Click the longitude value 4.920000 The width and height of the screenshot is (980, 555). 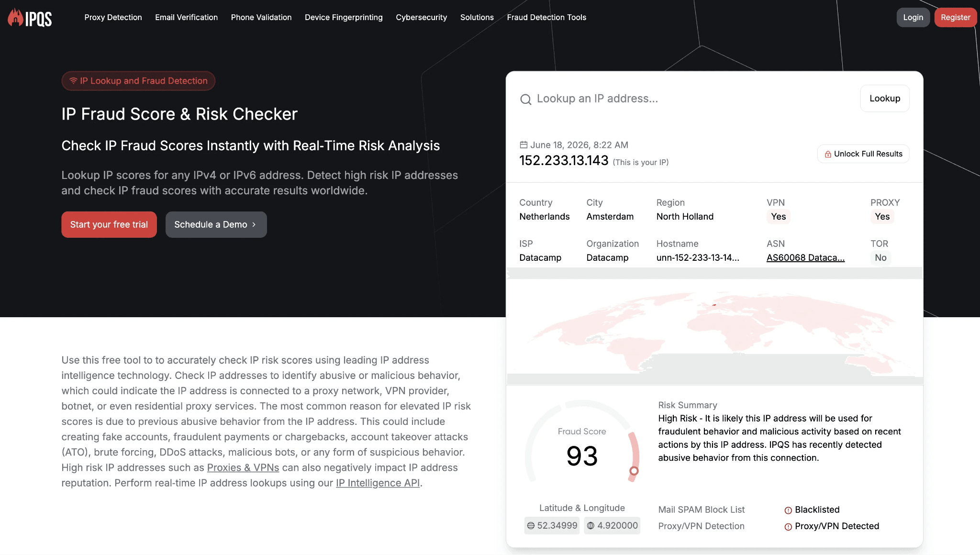click(x=617, y=526)
